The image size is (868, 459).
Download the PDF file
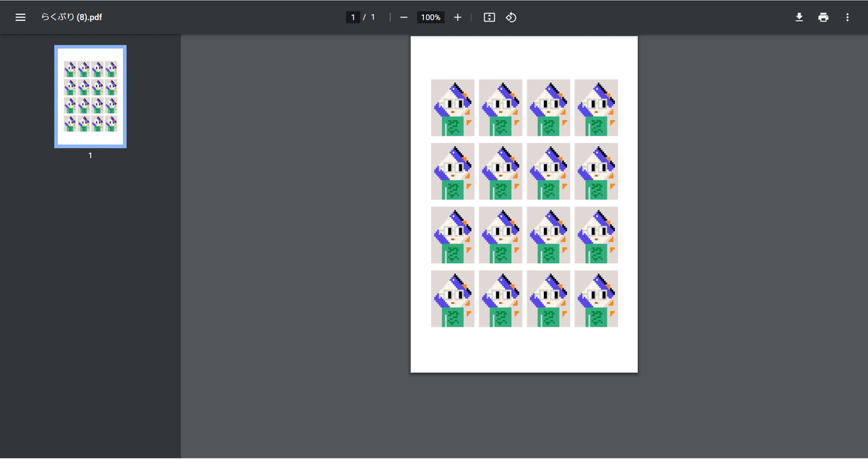tap(799, 17)
